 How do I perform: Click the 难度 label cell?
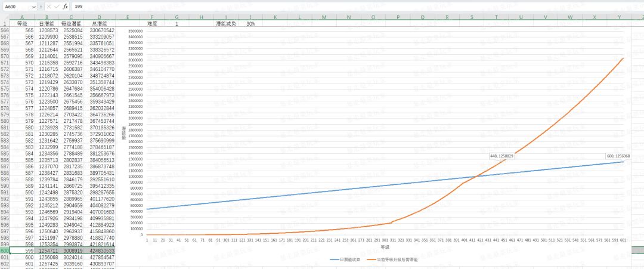pyautogui.click(x=153, y=24)
